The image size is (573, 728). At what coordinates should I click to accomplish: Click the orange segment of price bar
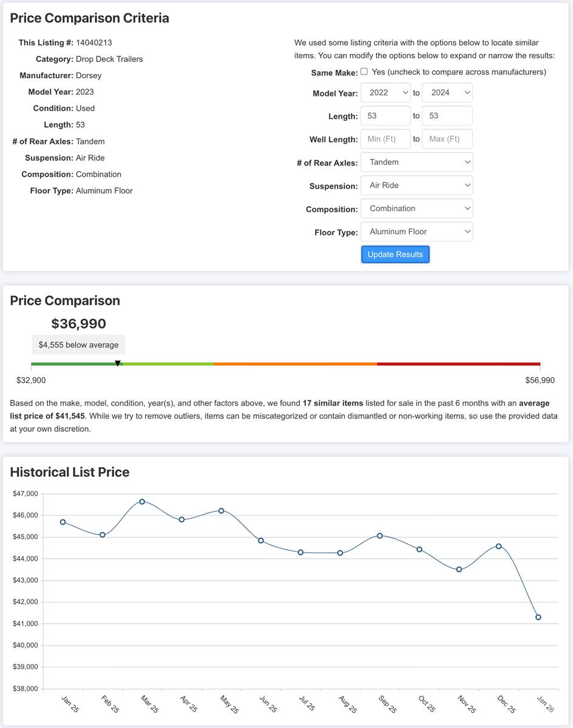coord(295,364)
